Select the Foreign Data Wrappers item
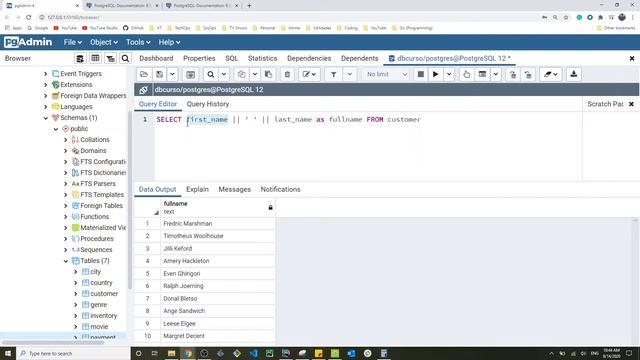This screenshot has width=640, height=360. point(93,96)
